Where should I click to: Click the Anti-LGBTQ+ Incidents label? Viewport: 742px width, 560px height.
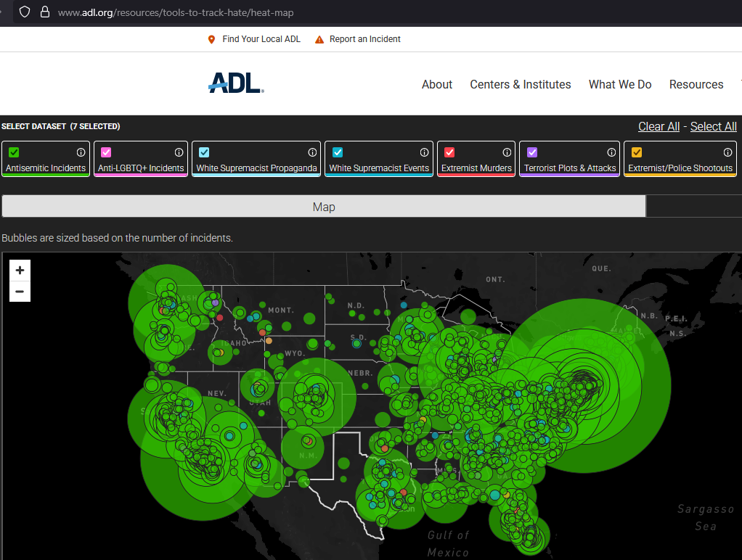[x=141, y=168]
